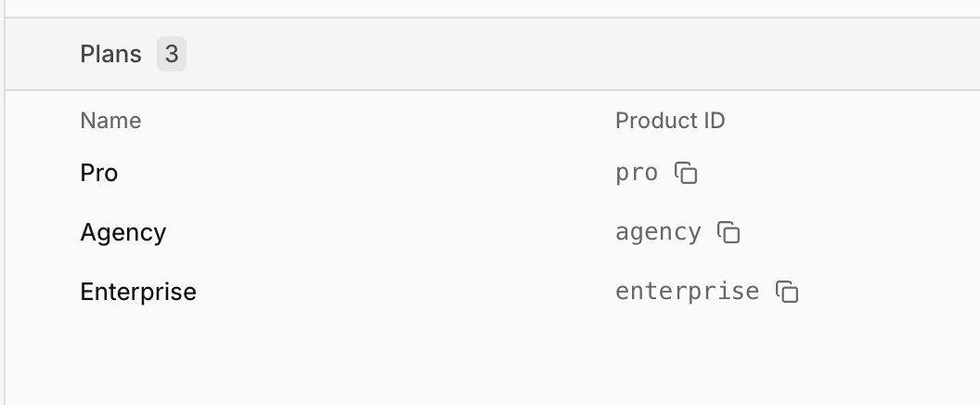Click the plans count badge showing 3

pyautogui.click(x=172, y=55)
